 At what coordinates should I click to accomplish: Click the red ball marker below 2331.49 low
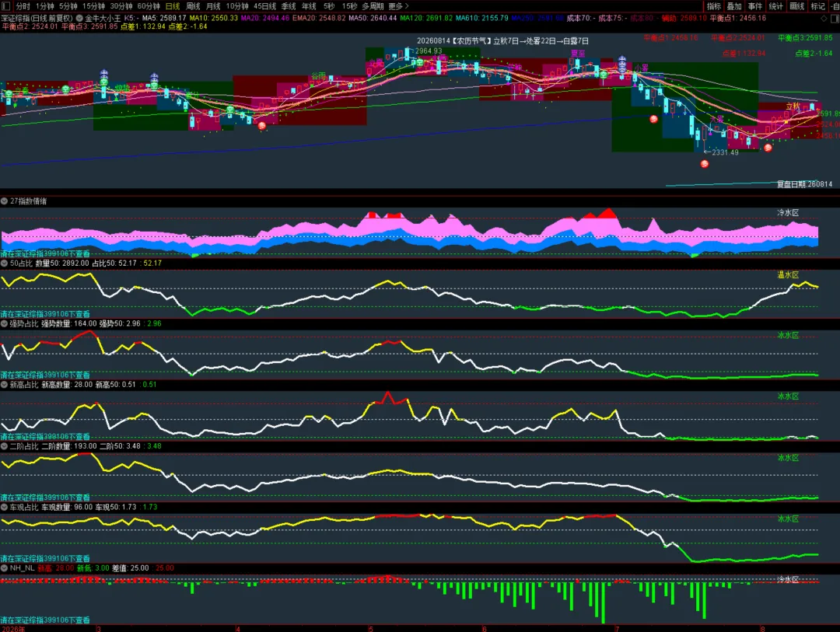click(705, 164)
